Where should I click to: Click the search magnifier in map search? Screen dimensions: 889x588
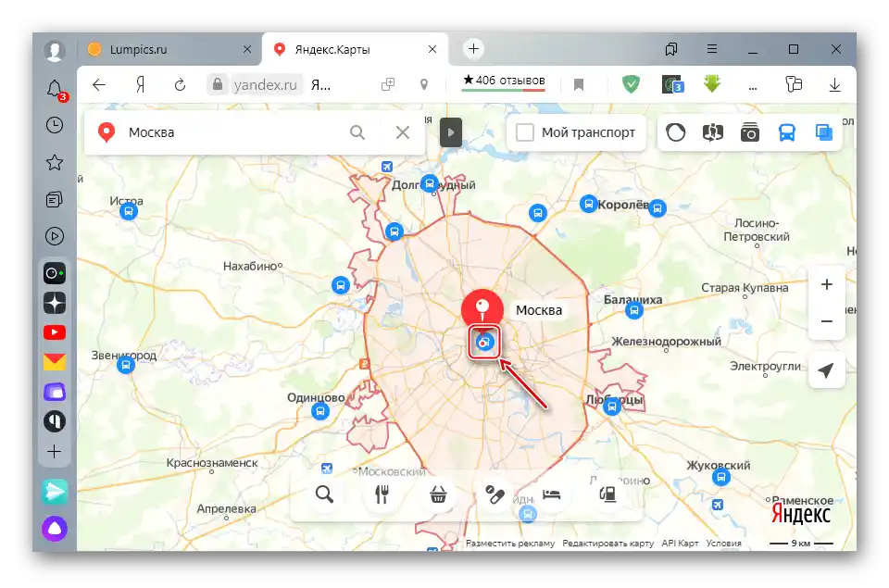coord(357,132)
